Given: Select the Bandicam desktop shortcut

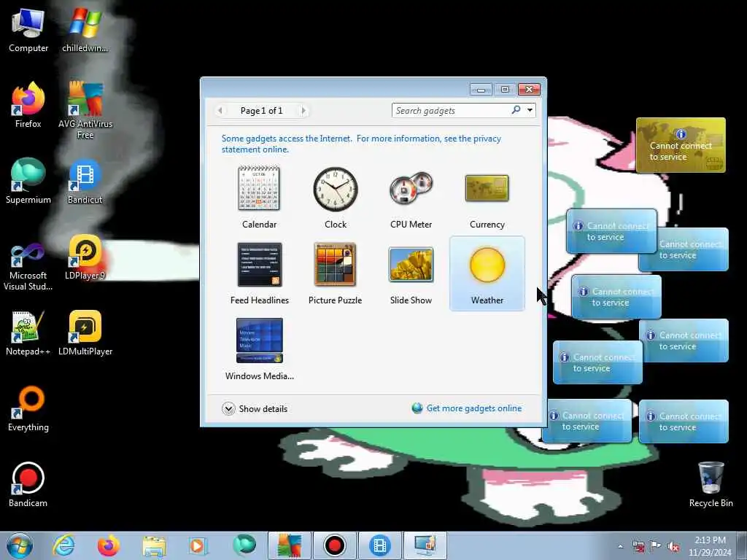Looking at the screenshot, I should pos(28,484).
